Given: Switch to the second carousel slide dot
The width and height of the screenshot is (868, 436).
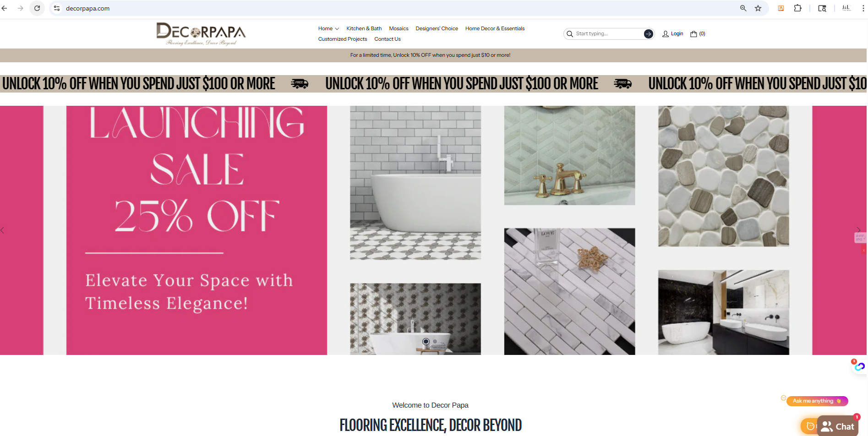Looking at the screenshot, I should click(435, 342).
